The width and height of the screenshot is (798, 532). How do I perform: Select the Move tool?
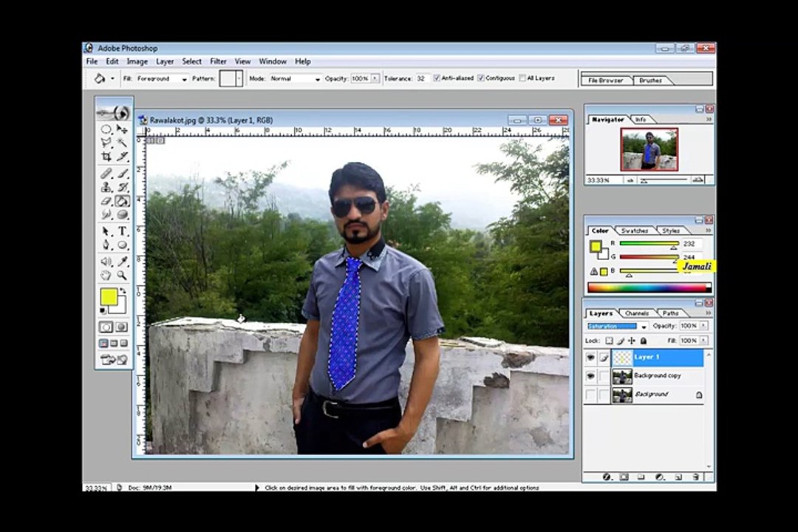pyautogui.click(x=122, y=129)
